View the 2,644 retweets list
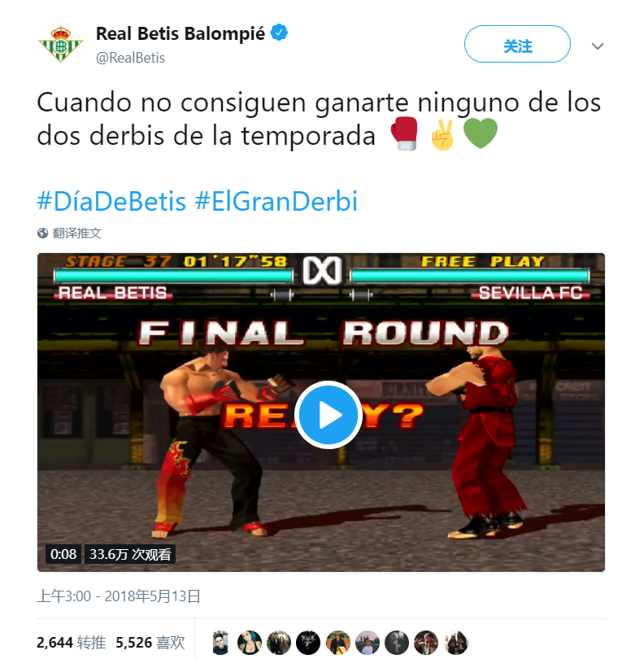The image size is (644, 659). coord(71,642)
